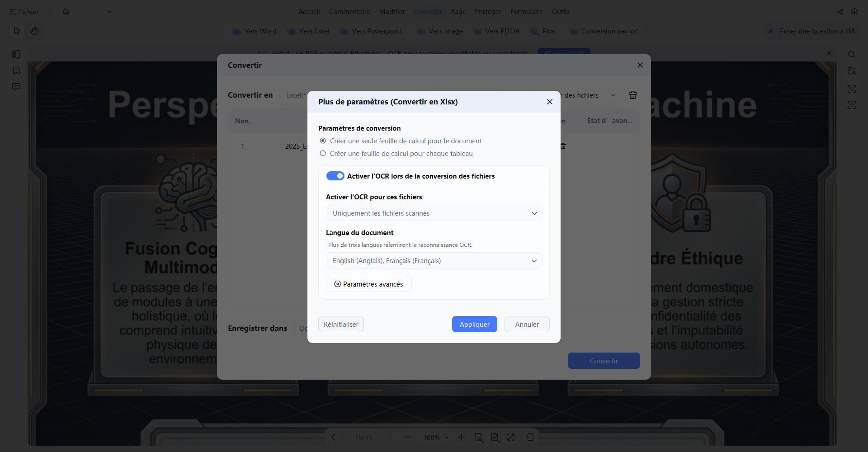Click the print icon in top toolbar

(66, 12)
